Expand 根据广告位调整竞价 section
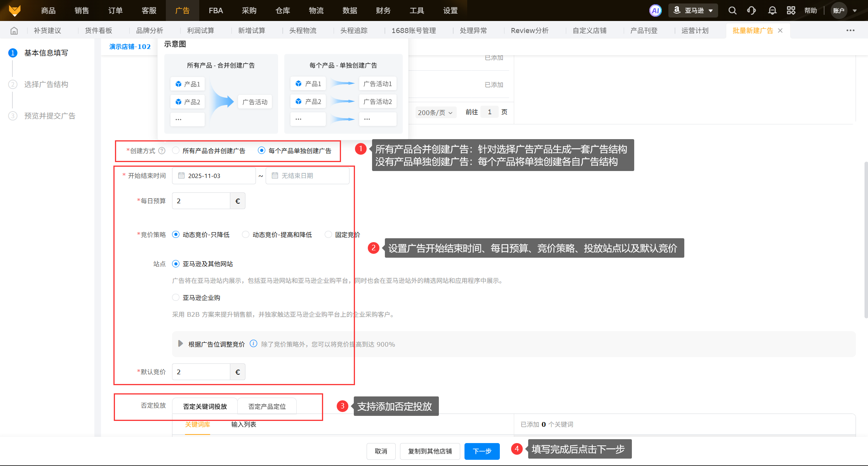Screen dimensions: 868x466 [180, 344]
